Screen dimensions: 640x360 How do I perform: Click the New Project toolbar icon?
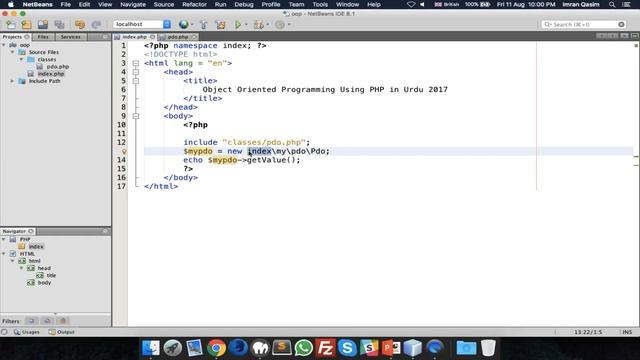(27, 24)
